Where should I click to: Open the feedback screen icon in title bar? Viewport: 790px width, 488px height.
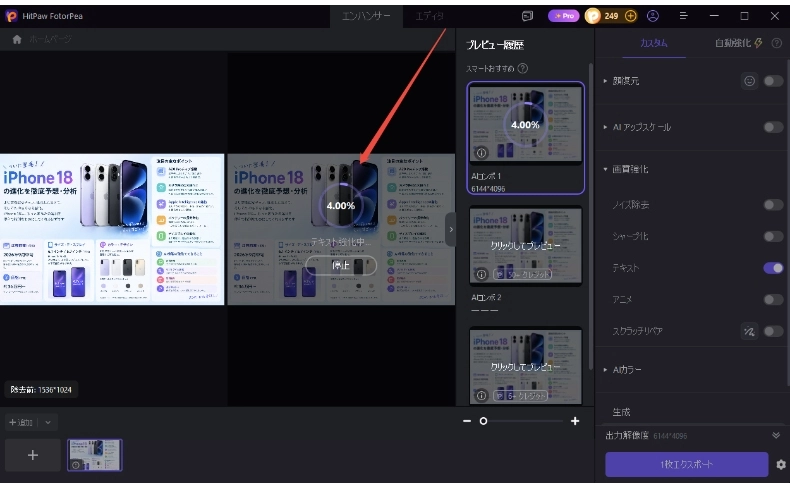(x=527, y=16)
